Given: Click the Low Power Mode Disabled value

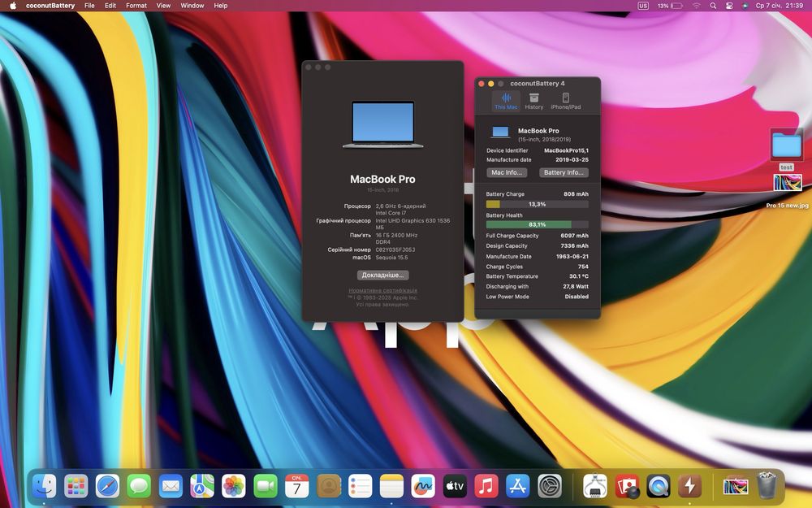Looking at the screenshot, I should click(x=577, y=297).
